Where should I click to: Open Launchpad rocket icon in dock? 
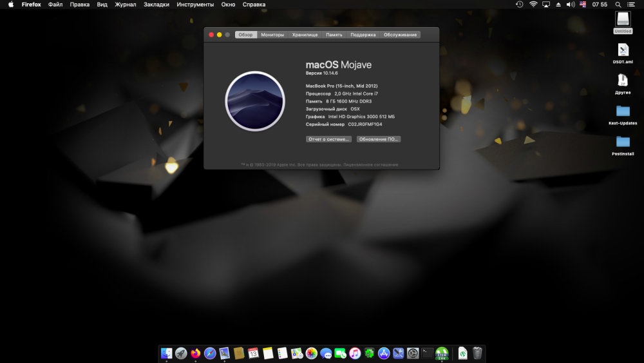[x=181, y=353]
